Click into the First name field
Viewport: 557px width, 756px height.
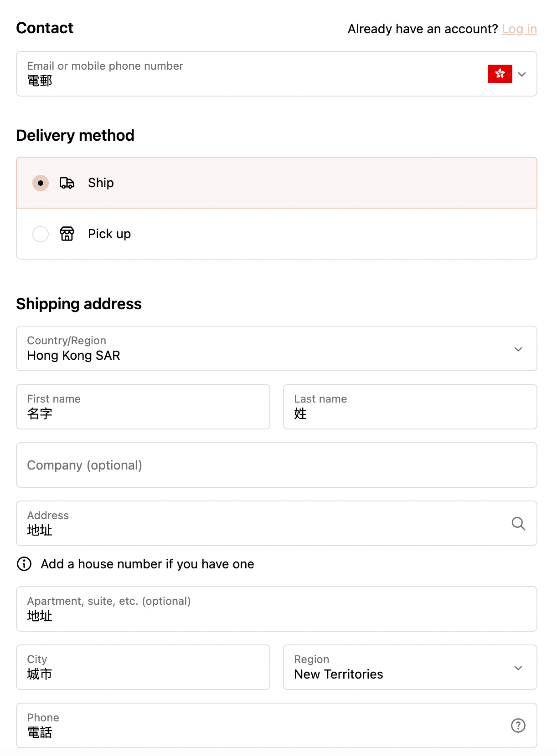point(143,407)
